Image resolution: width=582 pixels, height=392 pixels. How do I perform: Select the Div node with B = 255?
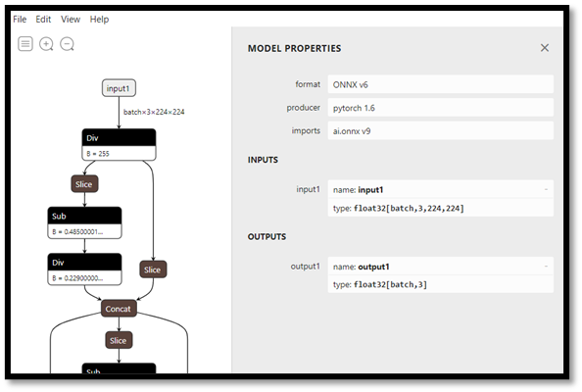119,145
